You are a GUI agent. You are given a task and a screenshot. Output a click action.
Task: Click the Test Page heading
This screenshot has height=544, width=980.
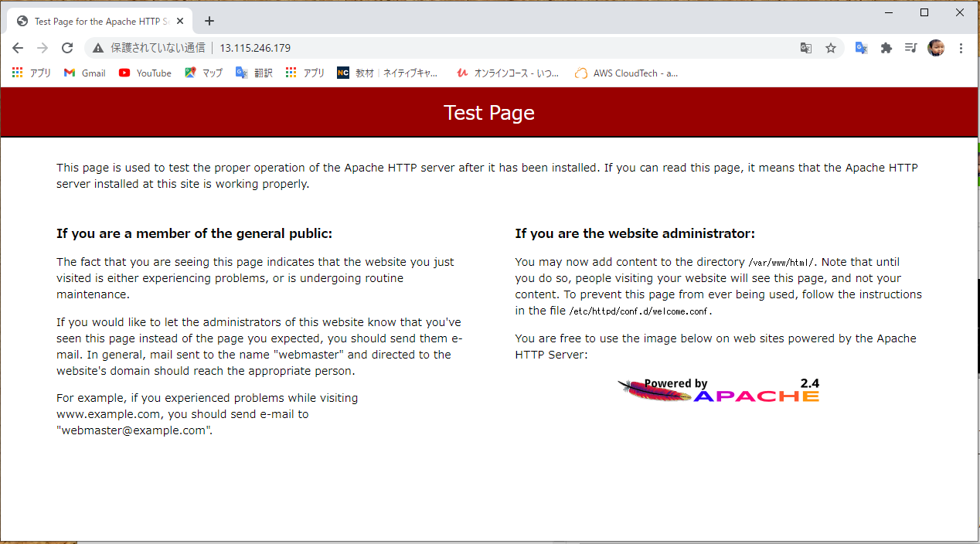[489, 113]
